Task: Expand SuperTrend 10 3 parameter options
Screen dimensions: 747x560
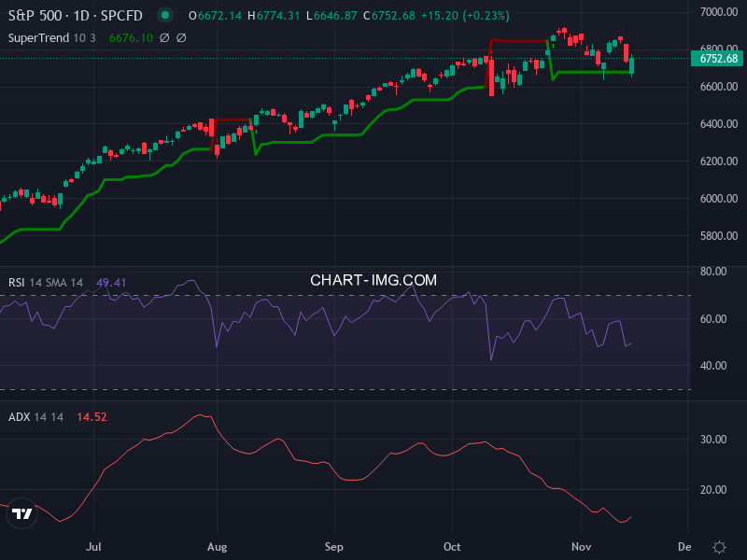Action: (x=83, y=38)
